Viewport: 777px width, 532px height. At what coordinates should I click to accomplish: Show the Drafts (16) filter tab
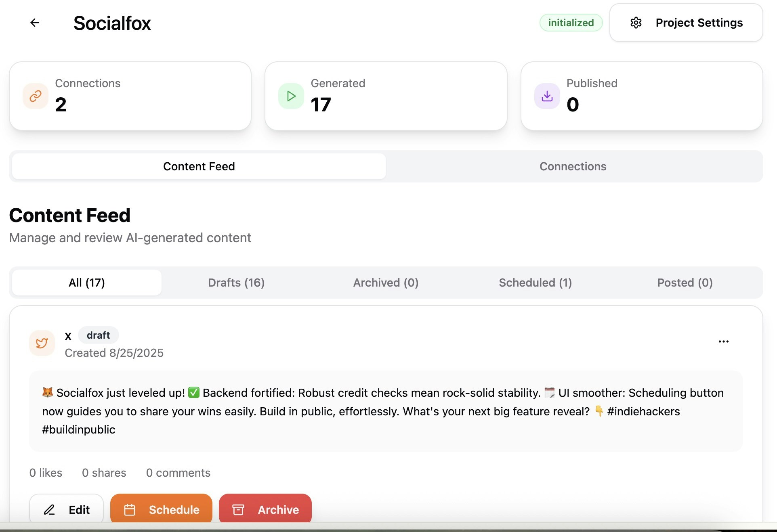click(x=236, y=283)
